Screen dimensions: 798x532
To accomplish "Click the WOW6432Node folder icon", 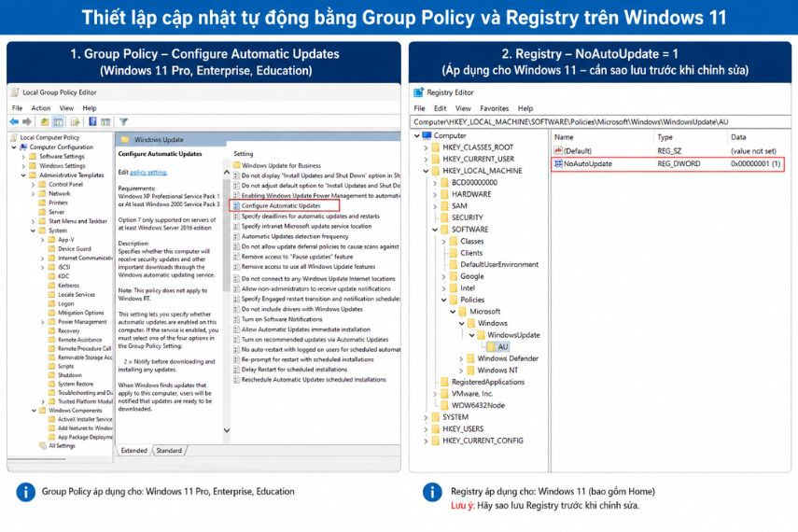I will [445, 405].
